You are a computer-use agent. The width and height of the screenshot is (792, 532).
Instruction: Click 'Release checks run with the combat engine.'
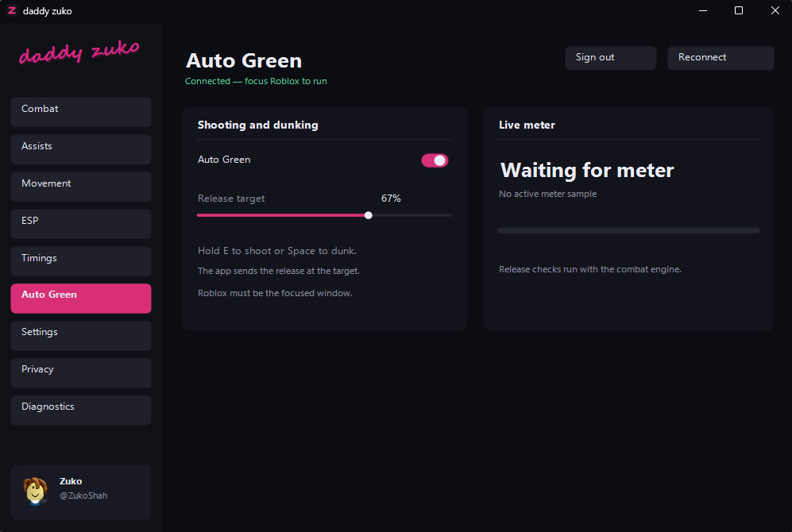point(590,269)
